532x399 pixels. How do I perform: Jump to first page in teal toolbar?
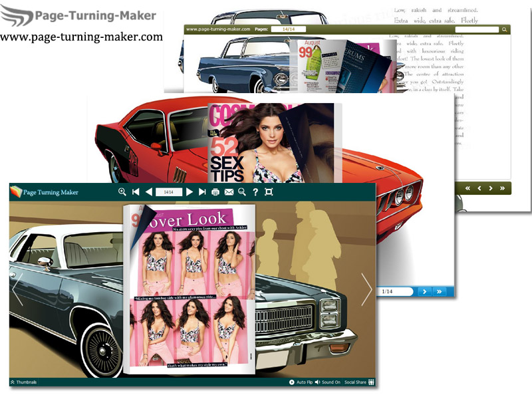tap(136, 192)
